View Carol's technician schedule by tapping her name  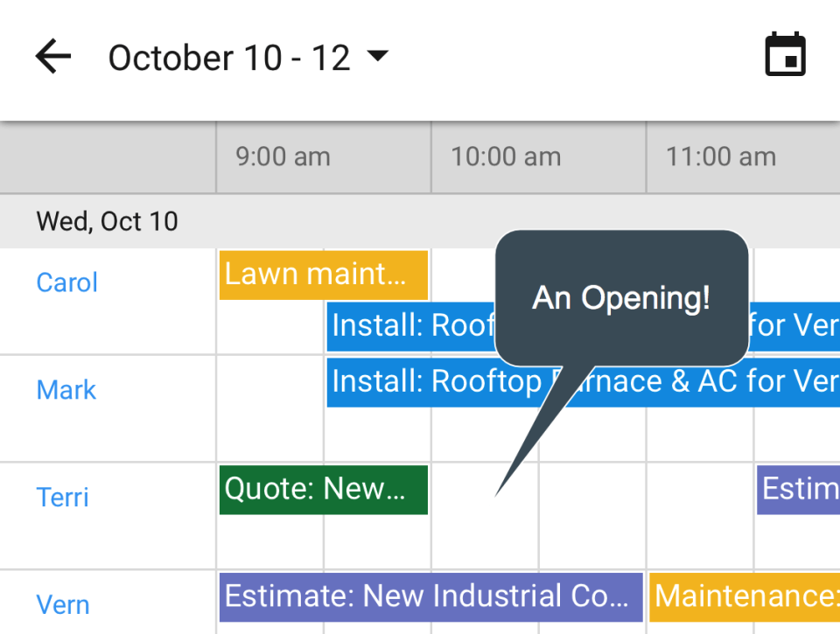point(66,282)
